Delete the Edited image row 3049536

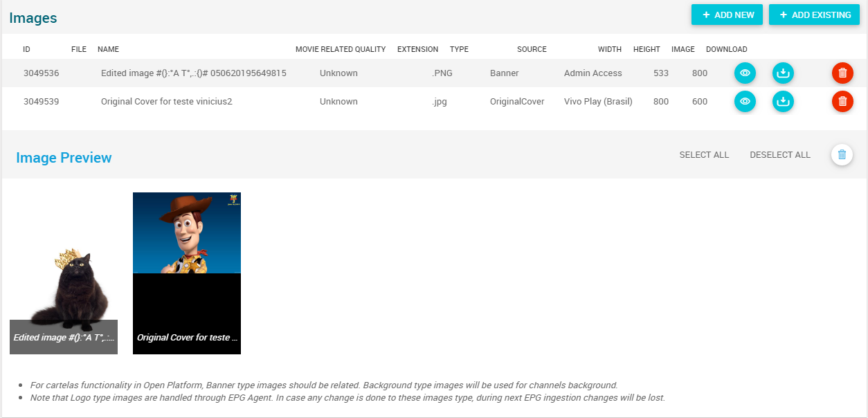[842, 73]
